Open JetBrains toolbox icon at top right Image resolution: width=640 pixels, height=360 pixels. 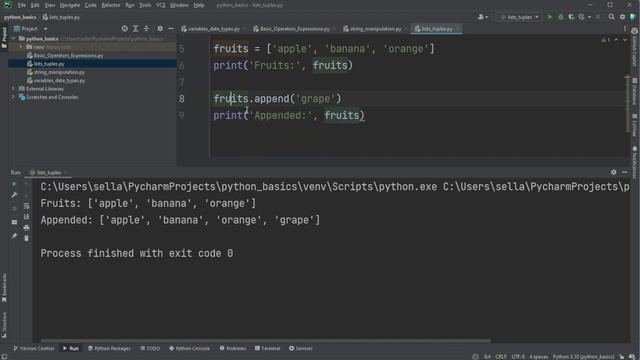pyautogui.click(x=633, y=17)
